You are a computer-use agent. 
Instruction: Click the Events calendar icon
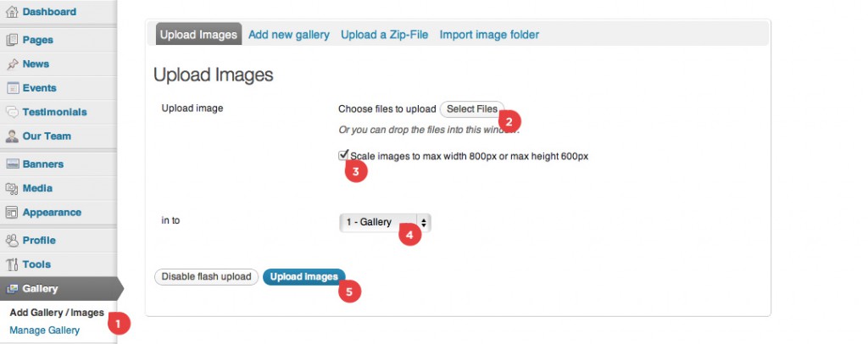(12, 88)
